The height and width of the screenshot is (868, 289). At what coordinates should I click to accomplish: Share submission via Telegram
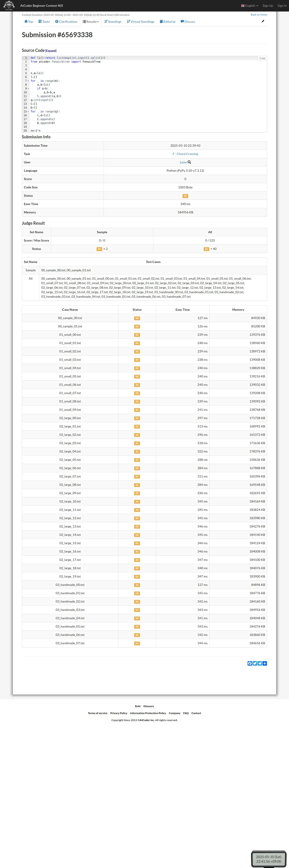260,663
